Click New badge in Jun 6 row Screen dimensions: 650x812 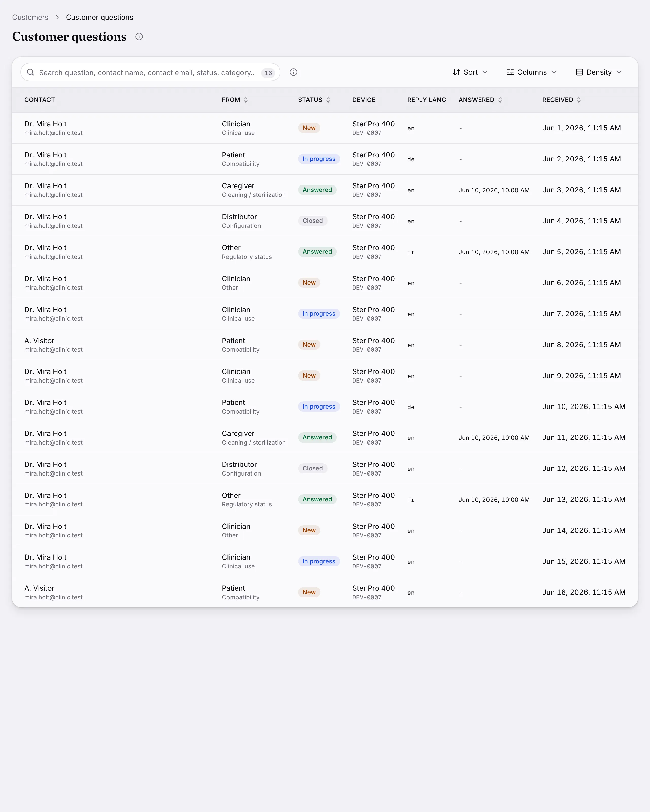click(309, 283)
